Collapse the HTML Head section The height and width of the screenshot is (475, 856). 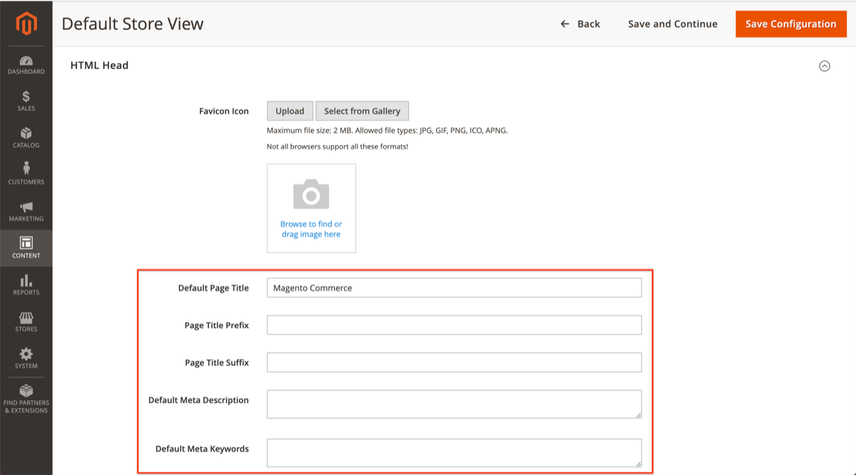pos(824,66)
